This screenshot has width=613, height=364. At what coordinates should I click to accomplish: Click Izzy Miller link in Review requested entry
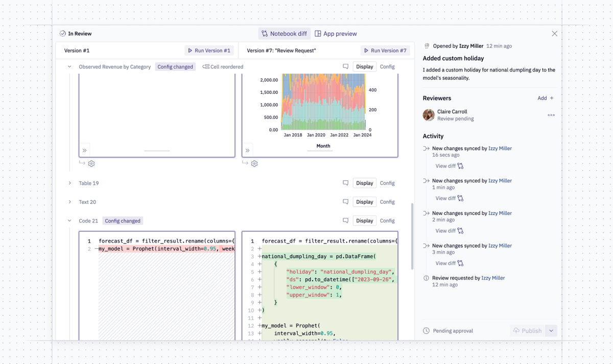493,278
